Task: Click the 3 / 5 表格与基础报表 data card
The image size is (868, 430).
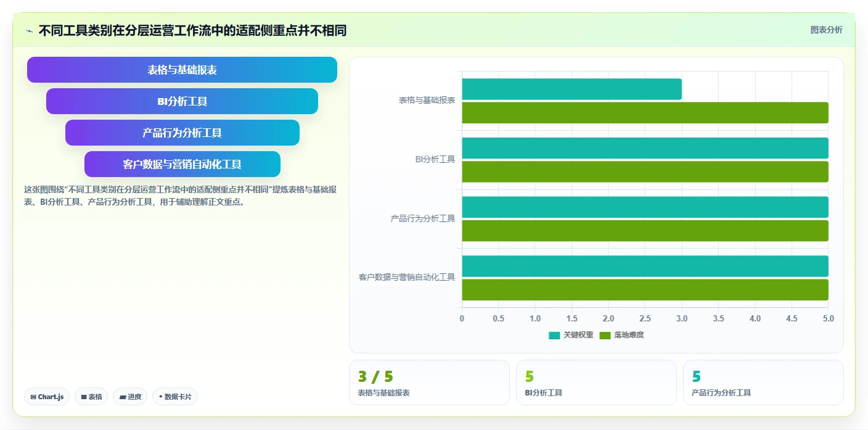Action: 429,382
